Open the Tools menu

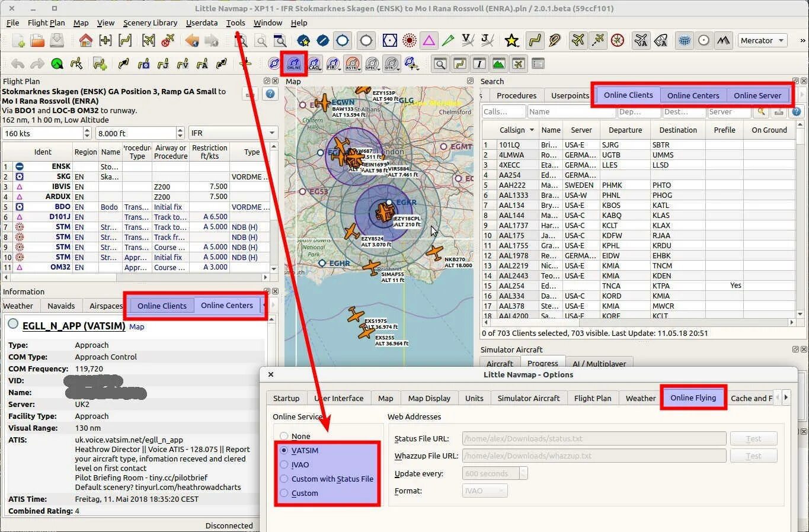point(235,23)
